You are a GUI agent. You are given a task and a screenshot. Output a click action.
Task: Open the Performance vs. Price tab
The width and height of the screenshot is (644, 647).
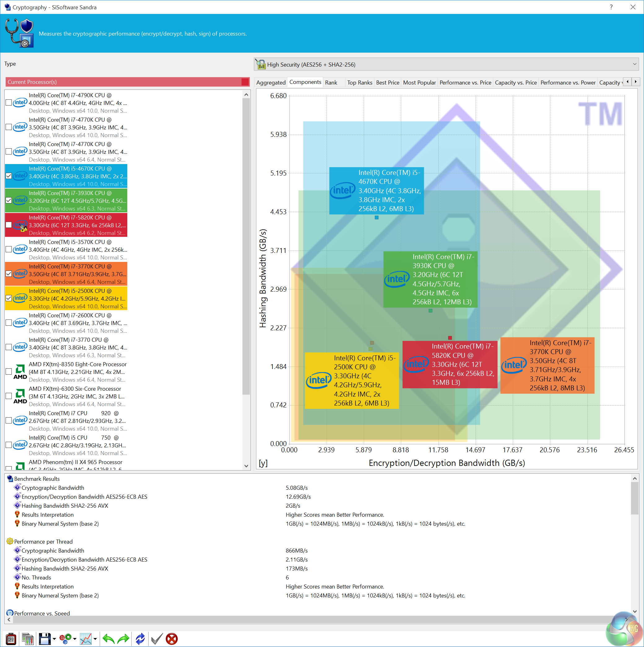(x=465, y=83)
